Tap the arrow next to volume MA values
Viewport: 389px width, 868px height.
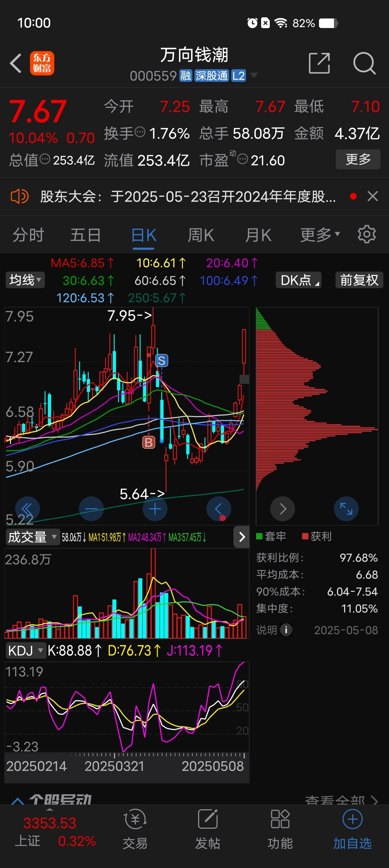[x=242, y=537]
